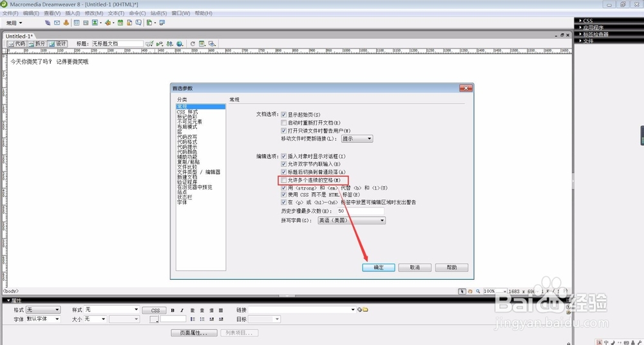The width and height of the screenshot is (644, 345).
Task: Toggle 显示起始页 checkbox
Action: tap(284, 115)
